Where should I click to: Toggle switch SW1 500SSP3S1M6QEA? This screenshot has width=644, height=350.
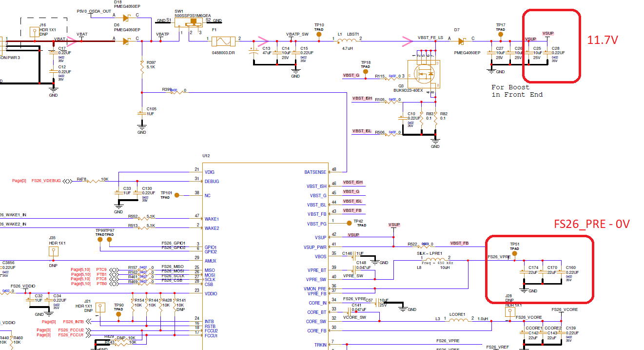coord(190,23)
